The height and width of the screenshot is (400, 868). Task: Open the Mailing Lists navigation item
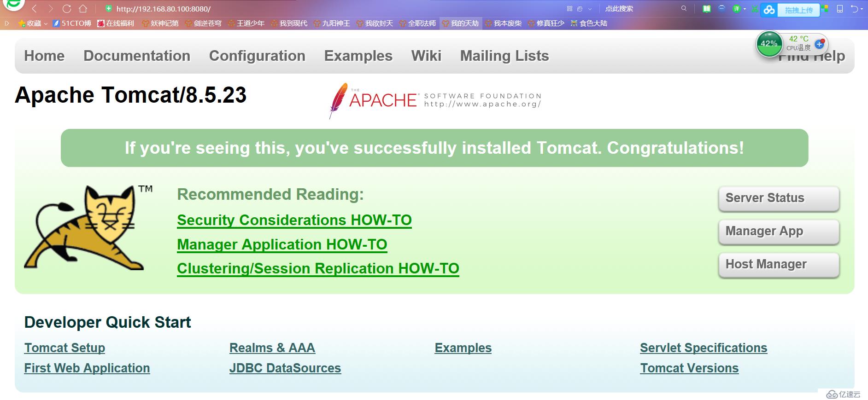pos(504,56)
